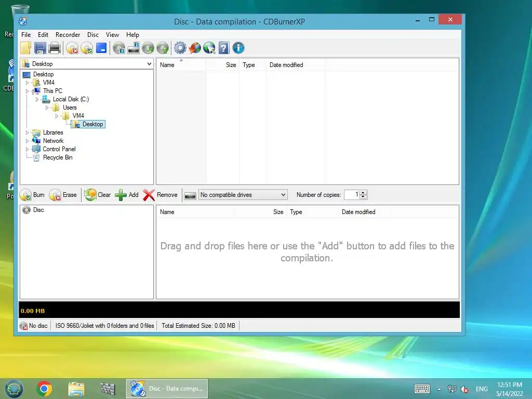Click the 12:51 PM taskbar clock

(510, 385)
